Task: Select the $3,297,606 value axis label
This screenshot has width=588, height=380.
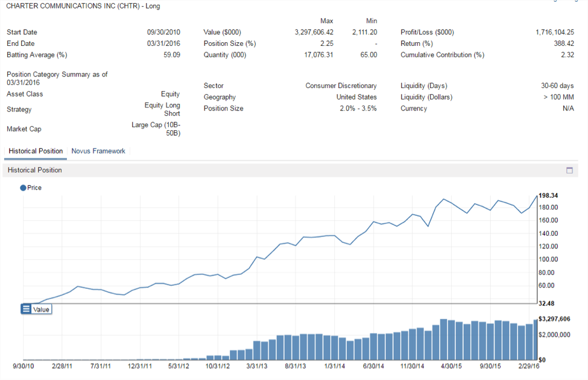Action: (554, 319)
